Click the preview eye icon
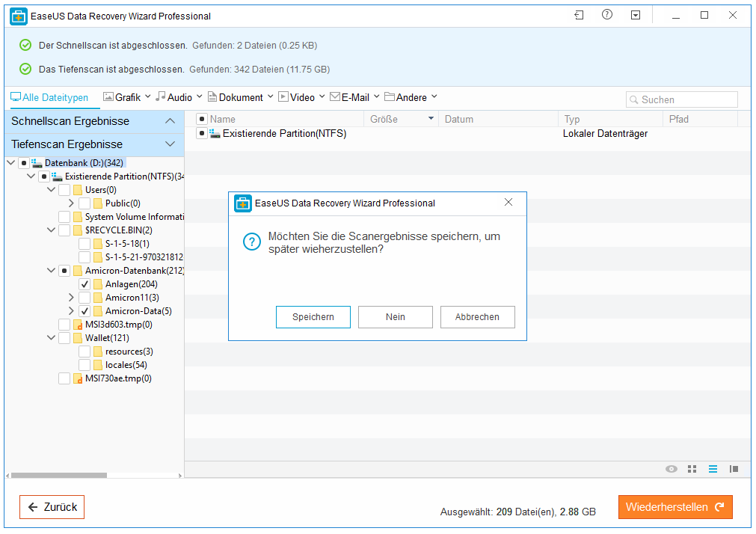 coord(672,469)
